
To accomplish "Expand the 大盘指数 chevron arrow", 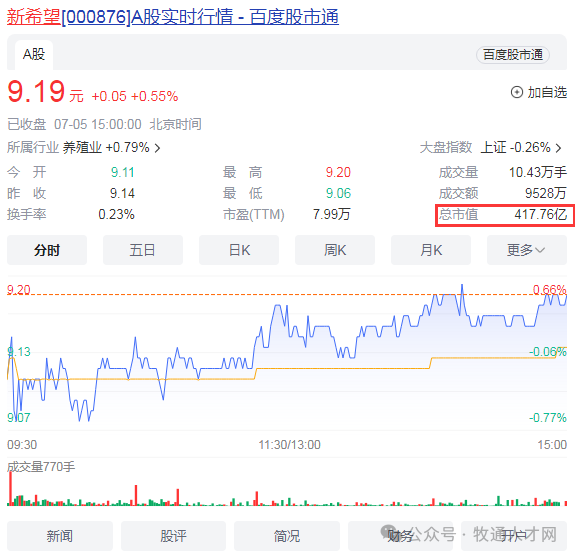I will [x=558, y=148].
